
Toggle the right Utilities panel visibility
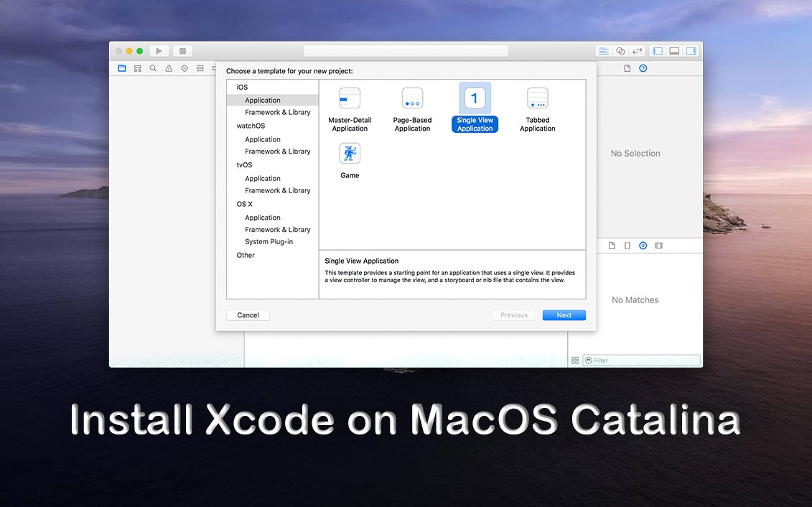tap(691, 51)
